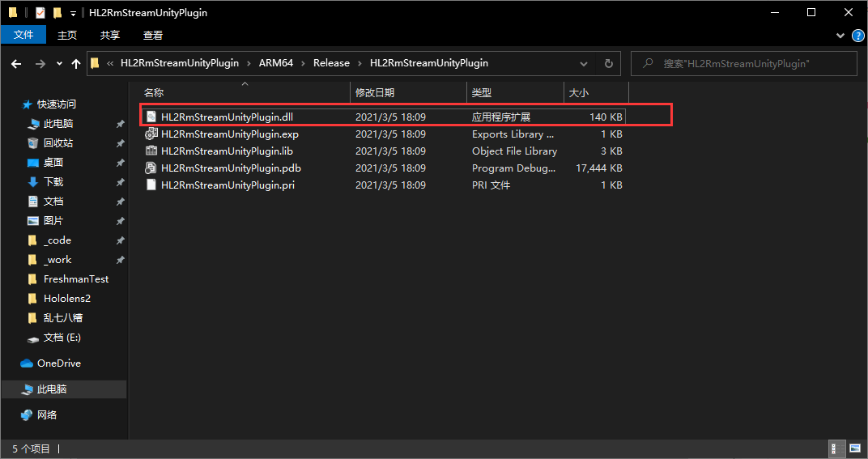
Task: Click the first HL2RmStreamUnityPlugin breadcrumb
Action: tap(180, 63)
